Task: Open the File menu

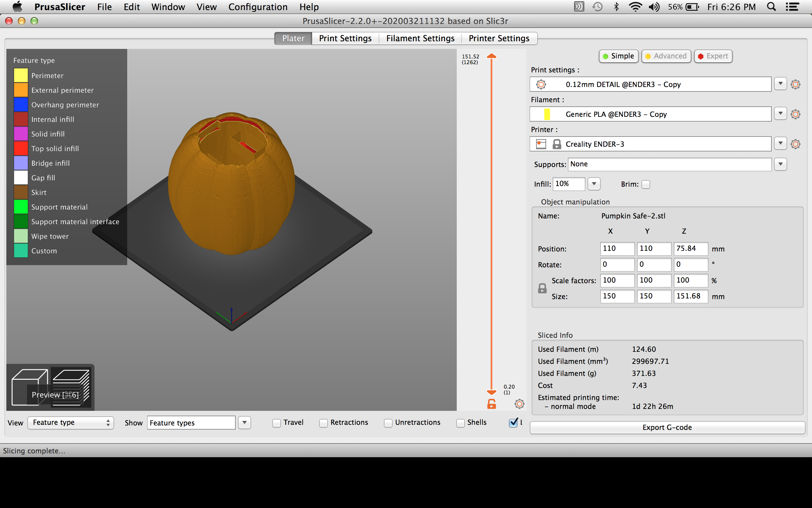Action: [104, 7]
